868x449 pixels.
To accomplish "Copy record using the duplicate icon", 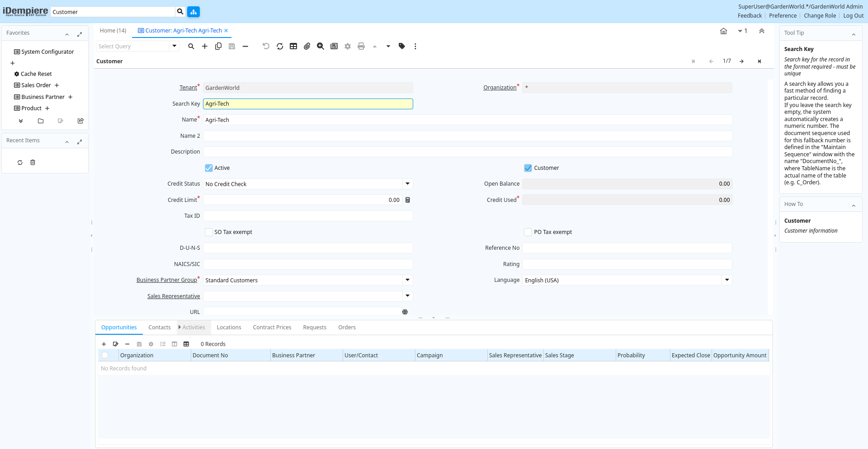I will tap(218, 46).
